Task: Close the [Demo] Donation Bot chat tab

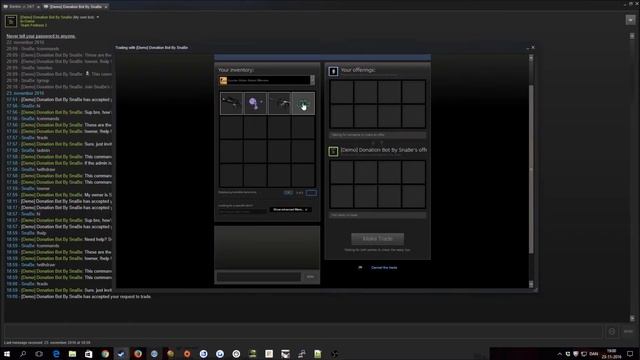Action: (106, 7)
